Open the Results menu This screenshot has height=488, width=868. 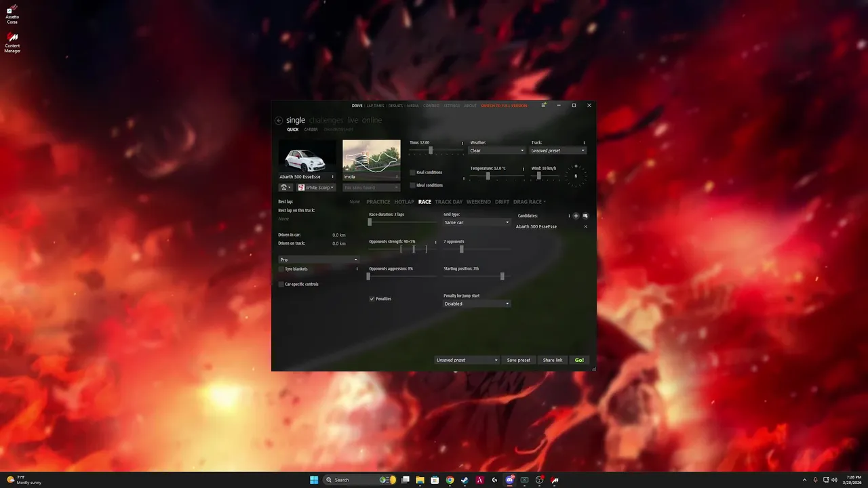395,106
